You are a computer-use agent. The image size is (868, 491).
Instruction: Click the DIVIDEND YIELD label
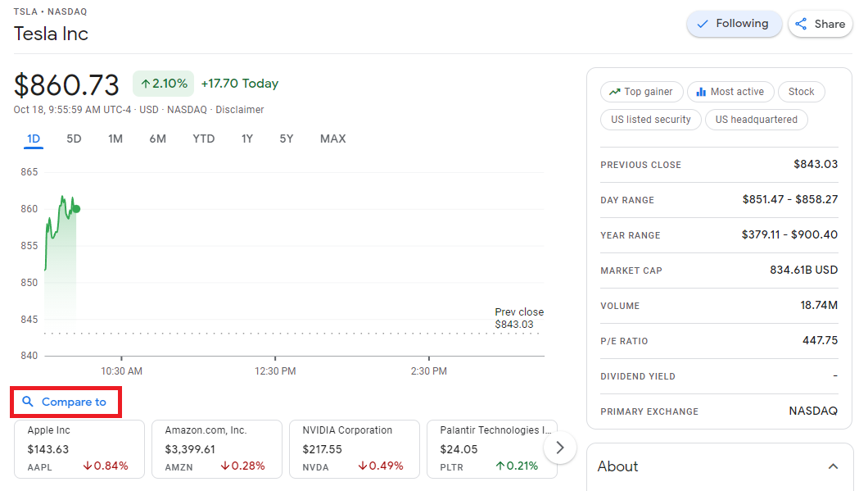coord(638,376)
